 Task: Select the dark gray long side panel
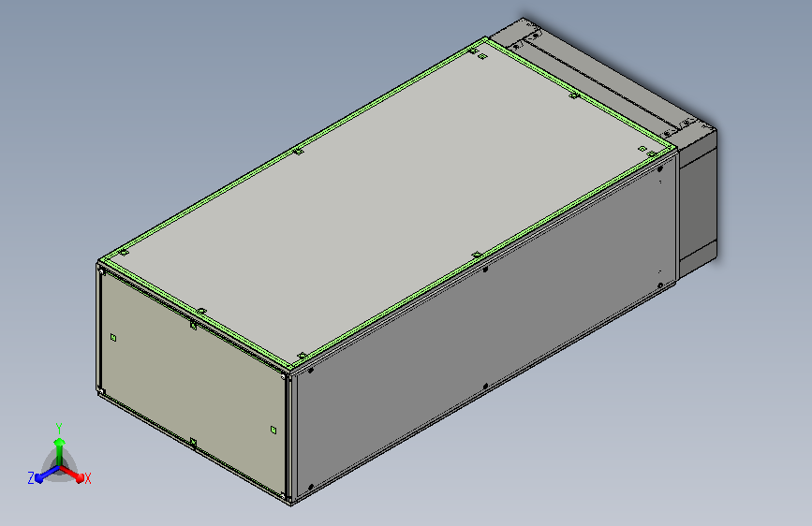[x=484, y=326]
